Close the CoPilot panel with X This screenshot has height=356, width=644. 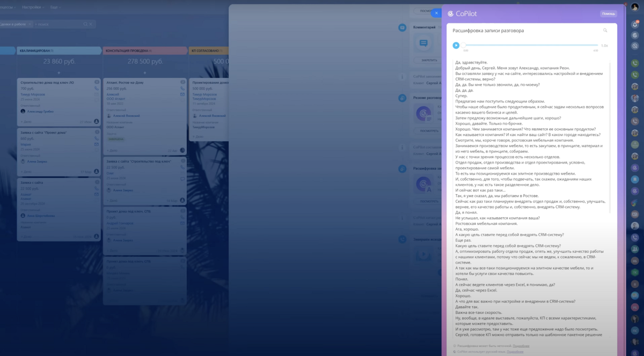[x=437, y=13]
